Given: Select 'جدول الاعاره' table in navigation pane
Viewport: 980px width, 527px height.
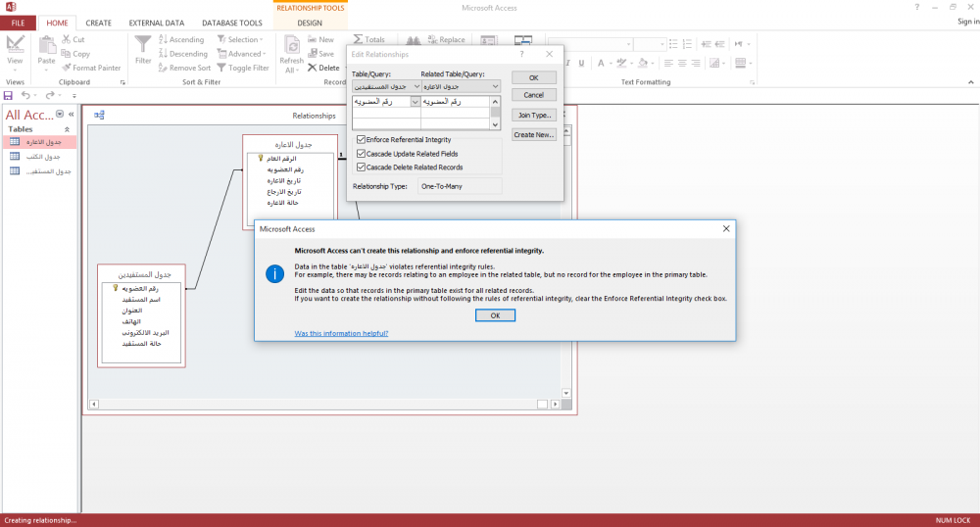Looking at the screenshot, I should [x=40, y=142].
